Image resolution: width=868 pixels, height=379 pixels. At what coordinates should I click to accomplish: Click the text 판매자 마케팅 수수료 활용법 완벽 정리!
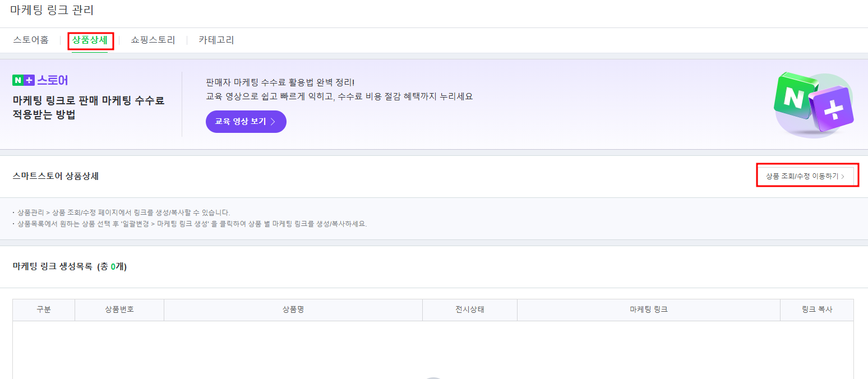(x=280, y=82)
